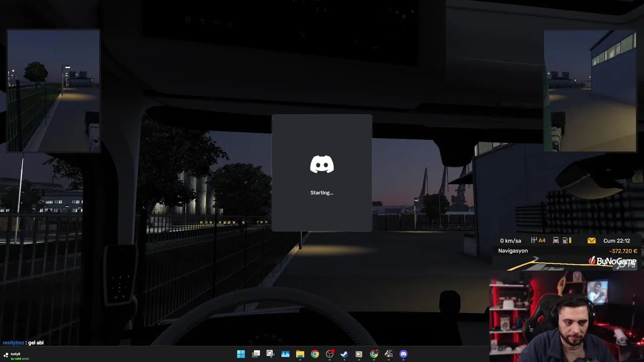Click the navigation route map strip
The width and height of the screenshot is (644, 362).
(x=566, y=264)
